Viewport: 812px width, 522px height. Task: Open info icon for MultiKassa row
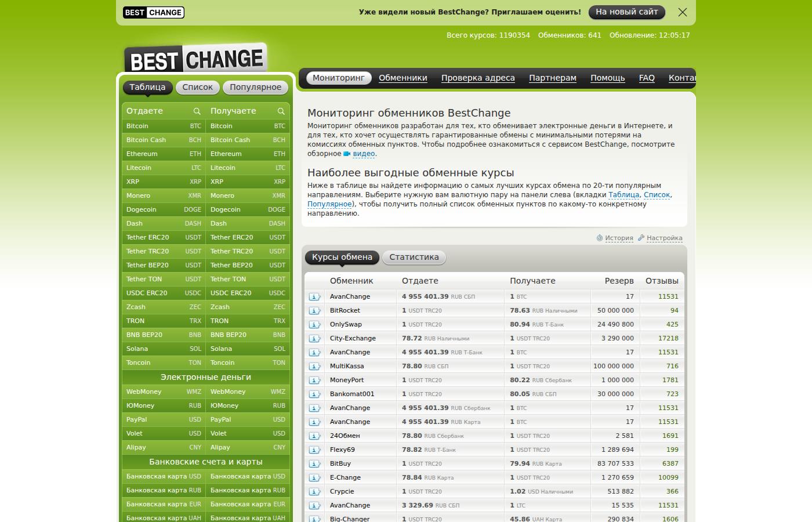pos(314,366)
